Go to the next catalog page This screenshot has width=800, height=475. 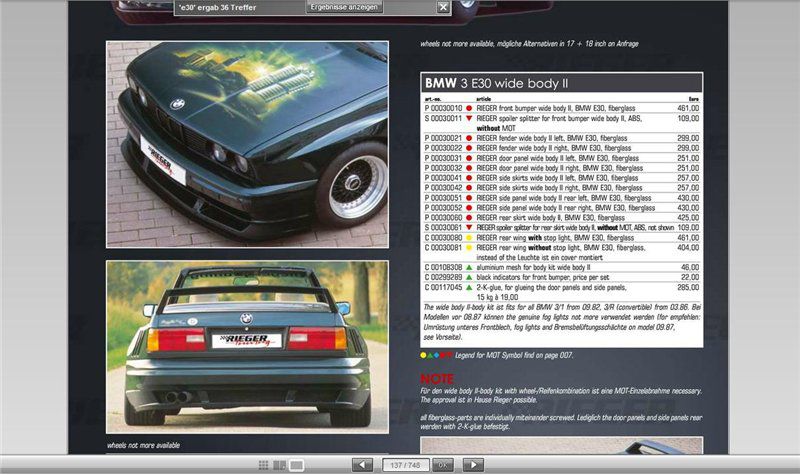point(473,465)
